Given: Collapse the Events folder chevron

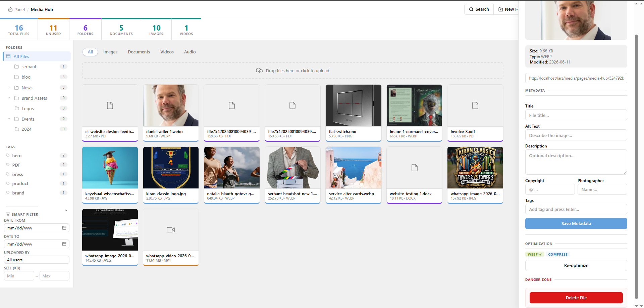Looking at the screenshot, I should coord(9,119).
